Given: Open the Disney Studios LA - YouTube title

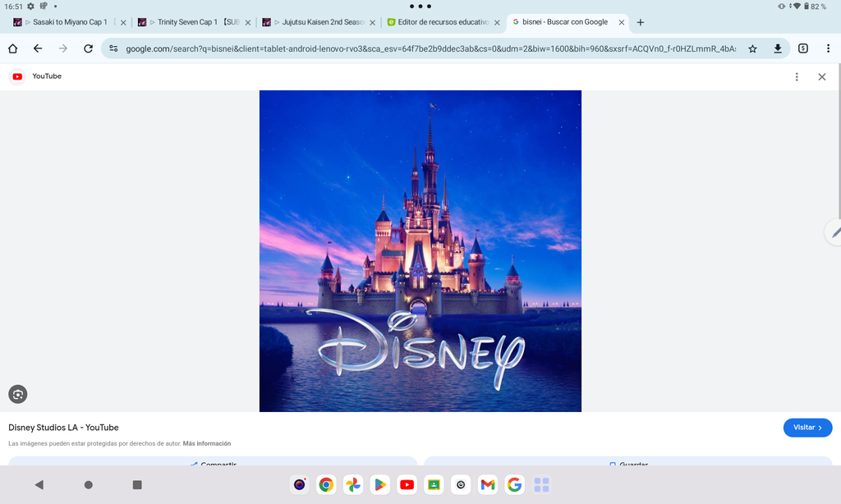Looking at the screenshot, I should click(x=63, y=428).
